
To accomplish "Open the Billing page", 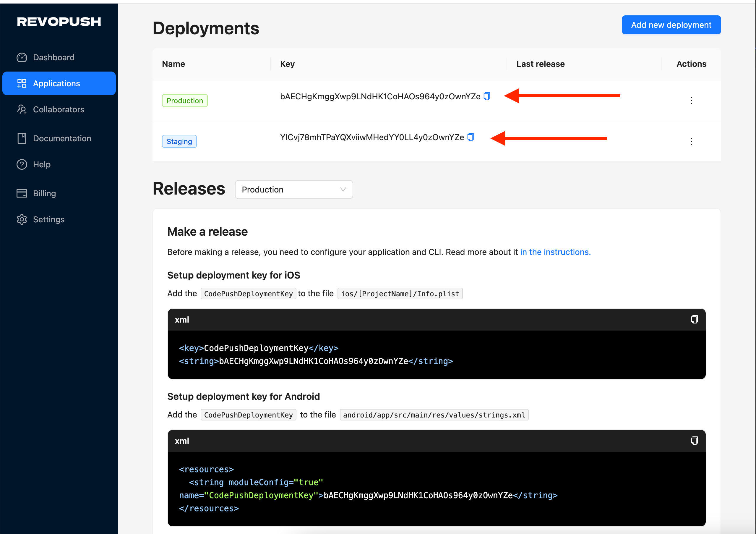I will [x=44, y=193].
